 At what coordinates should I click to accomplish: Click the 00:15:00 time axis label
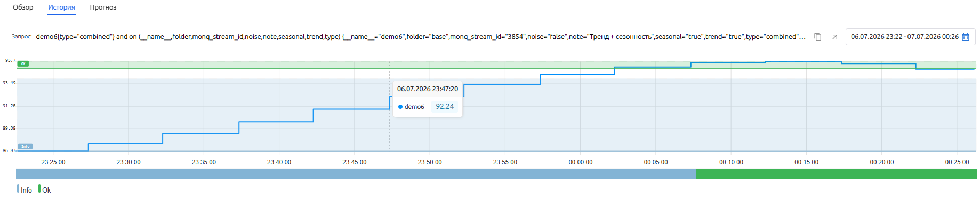coord(806,162)
